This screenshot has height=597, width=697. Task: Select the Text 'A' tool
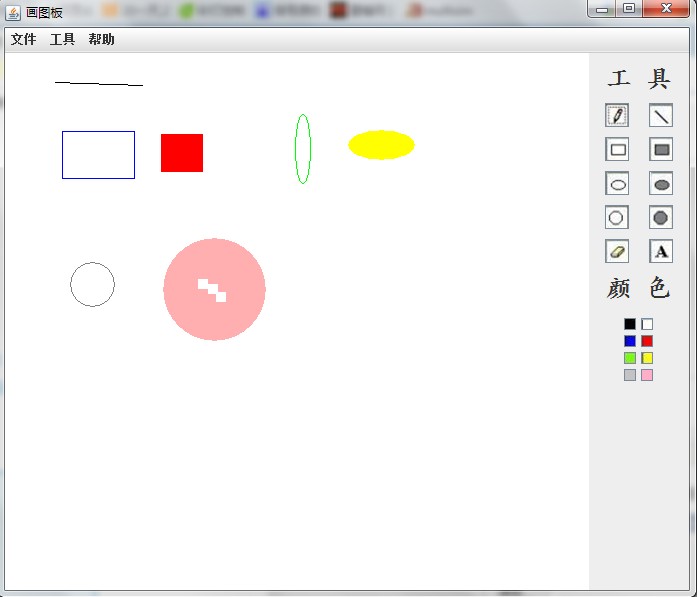[661, 251]
